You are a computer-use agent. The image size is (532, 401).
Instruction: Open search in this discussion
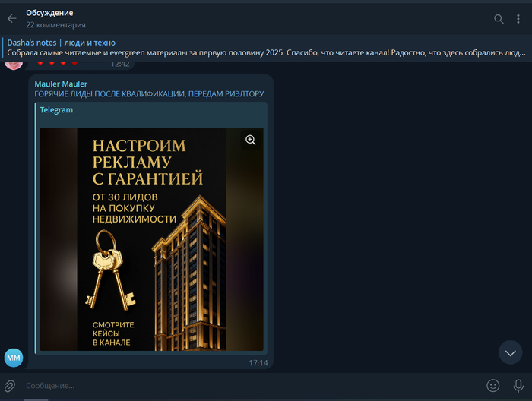(499, 19)
